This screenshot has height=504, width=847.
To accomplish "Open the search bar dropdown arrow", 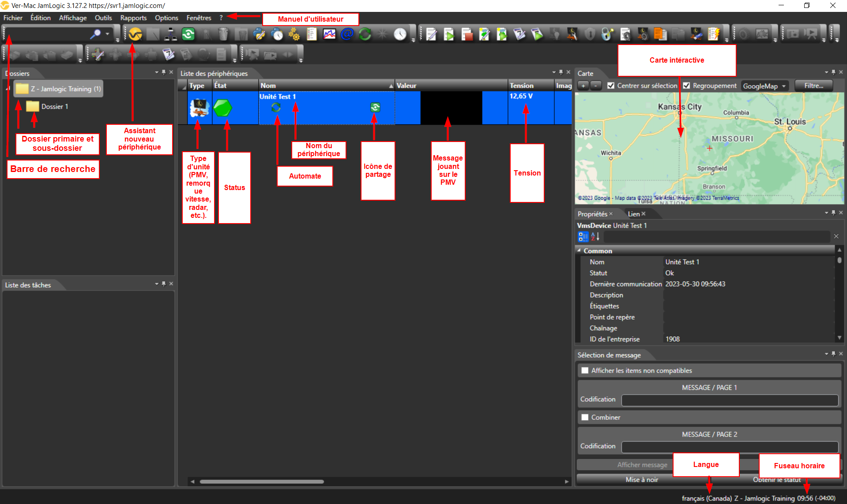I will (107, 34).
